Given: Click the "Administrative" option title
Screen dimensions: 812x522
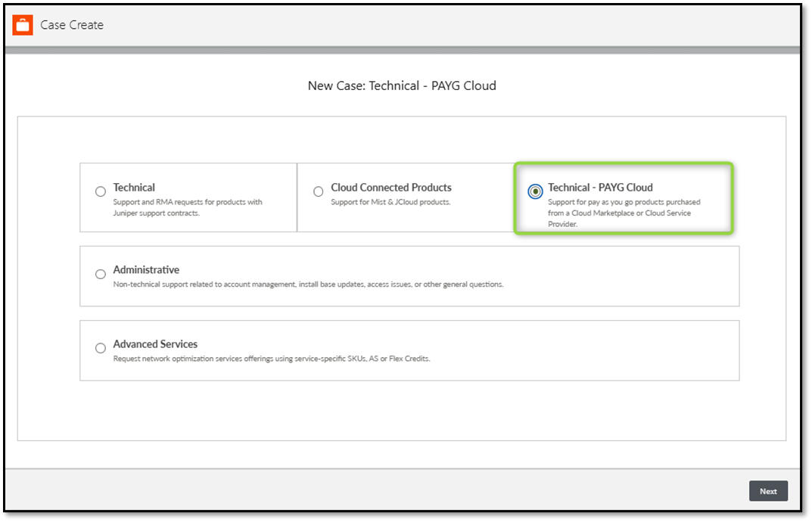Looking at the screenshot, I should (x=146, y=270).
